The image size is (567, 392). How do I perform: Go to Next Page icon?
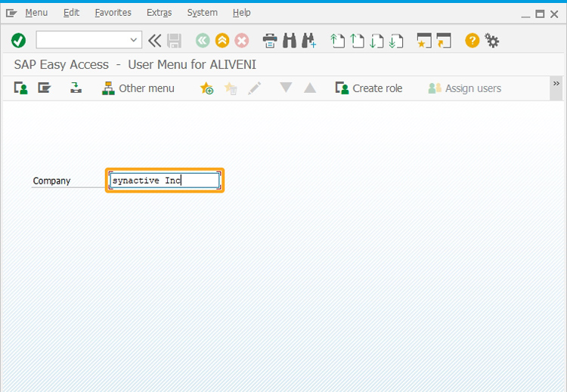pos(376,41)
